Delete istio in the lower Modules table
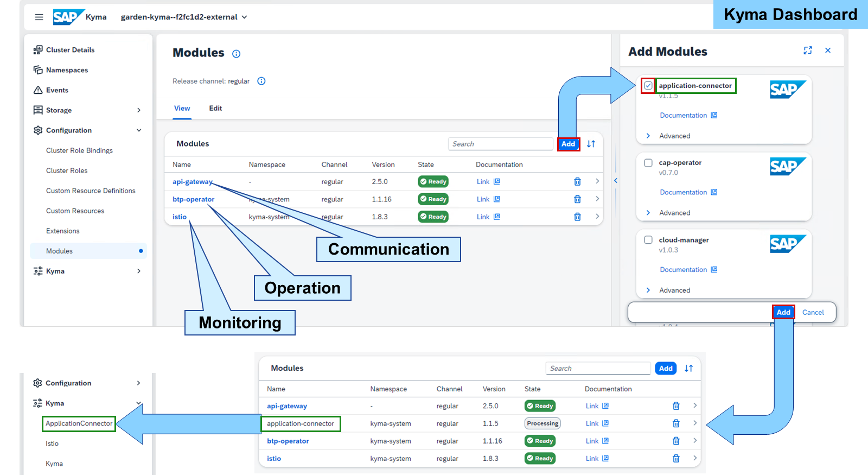868x475 pixels. (x=676, y=458)
